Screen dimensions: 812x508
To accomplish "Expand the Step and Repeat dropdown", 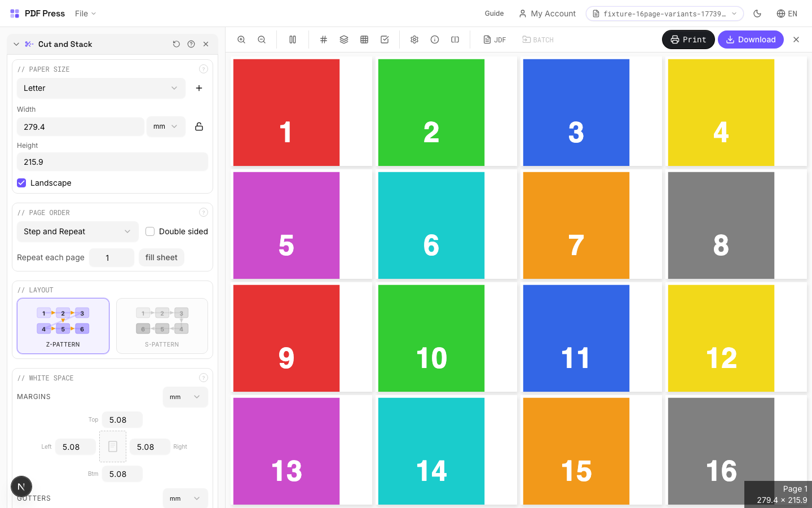I will click(x=77, y=231).
